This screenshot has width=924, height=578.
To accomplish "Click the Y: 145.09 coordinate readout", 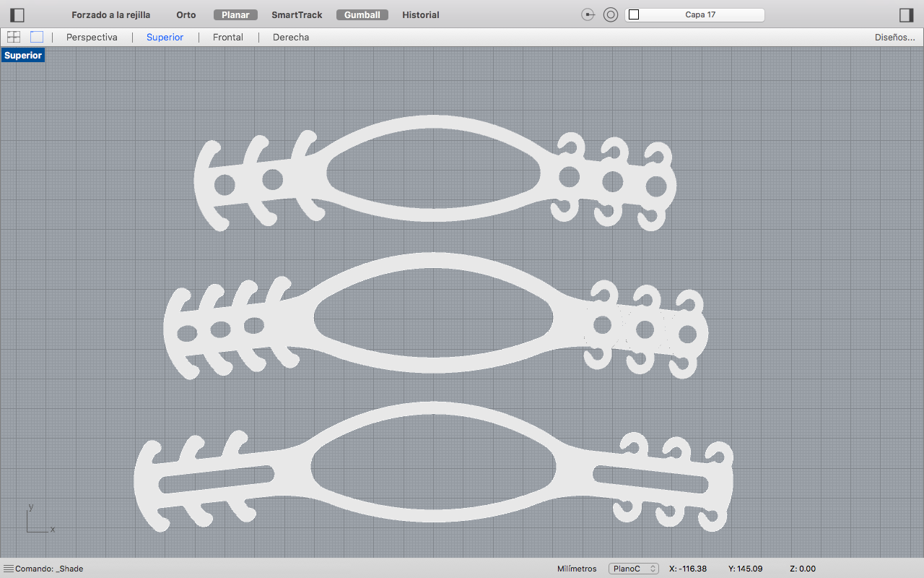I will click(x=746, y=569).
